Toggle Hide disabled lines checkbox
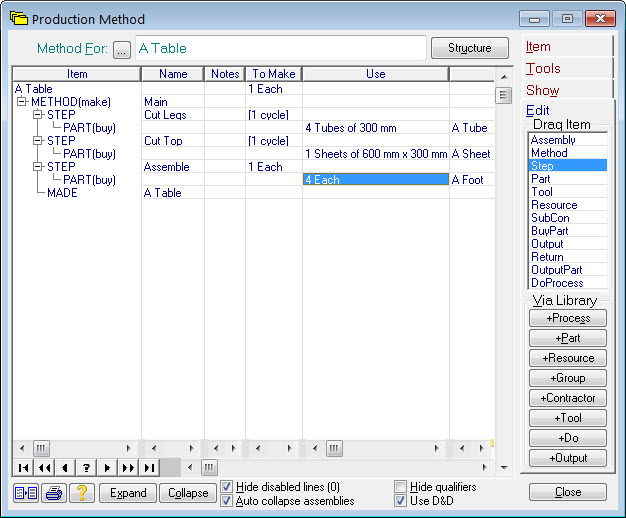Image resolution: width=626 pixels, height=518 pixels. click(x=226, y=486)
